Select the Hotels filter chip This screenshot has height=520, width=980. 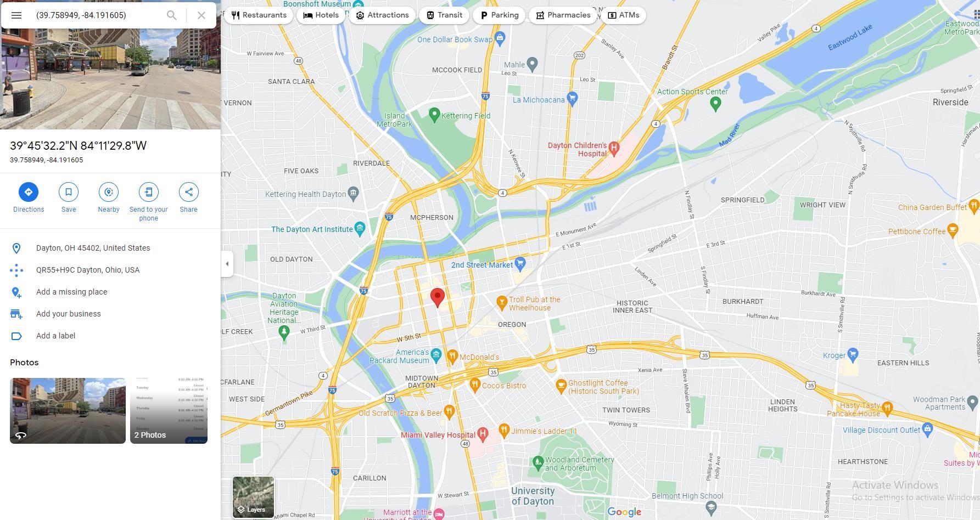[x=321, y=15]
